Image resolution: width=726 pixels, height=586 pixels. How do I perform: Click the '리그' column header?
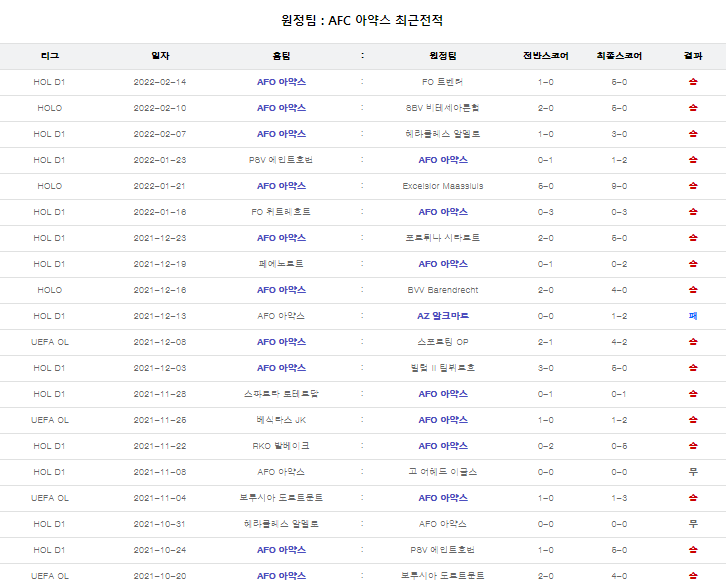50,56
